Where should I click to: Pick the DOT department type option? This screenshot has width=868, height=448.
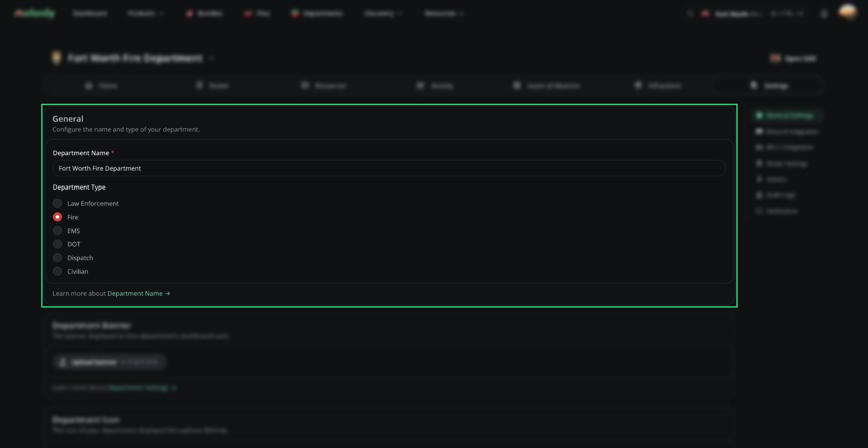57,244
